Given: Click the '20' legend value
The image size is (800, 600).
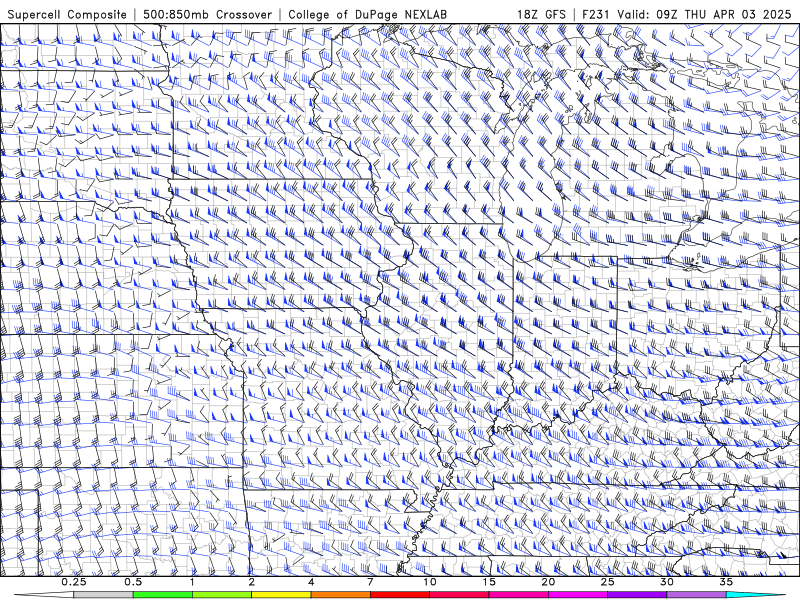Looking at the screenshot, I should [548, 582].
